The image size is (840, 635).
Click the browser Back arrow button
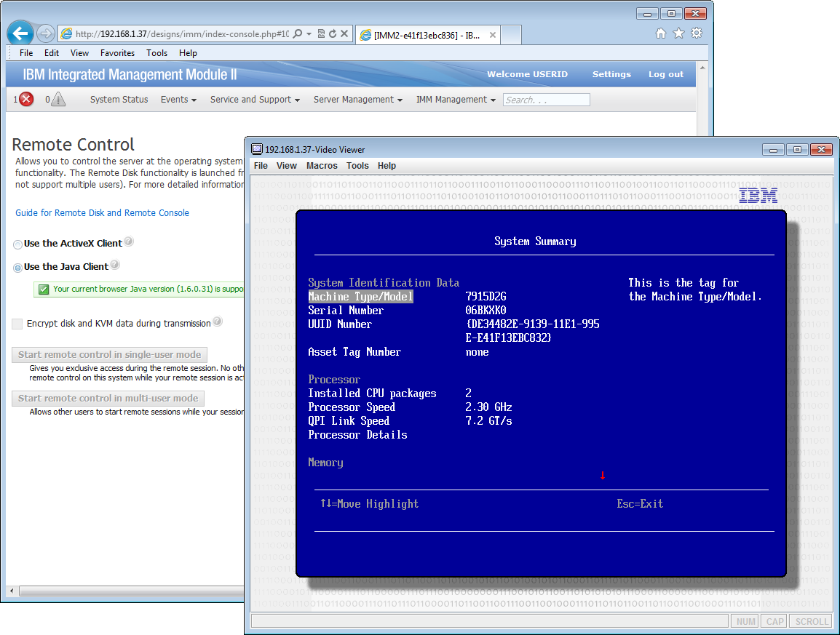(20, 33)
